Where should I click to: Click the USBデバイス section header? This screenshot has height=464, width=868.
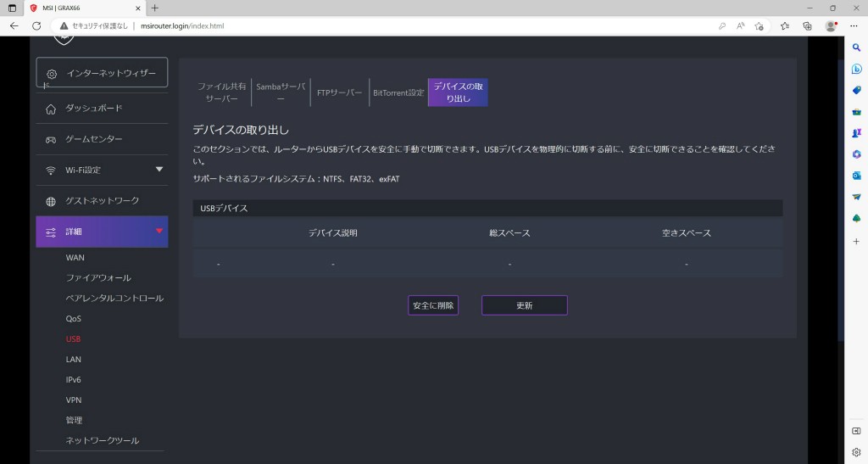click(487, 208)
